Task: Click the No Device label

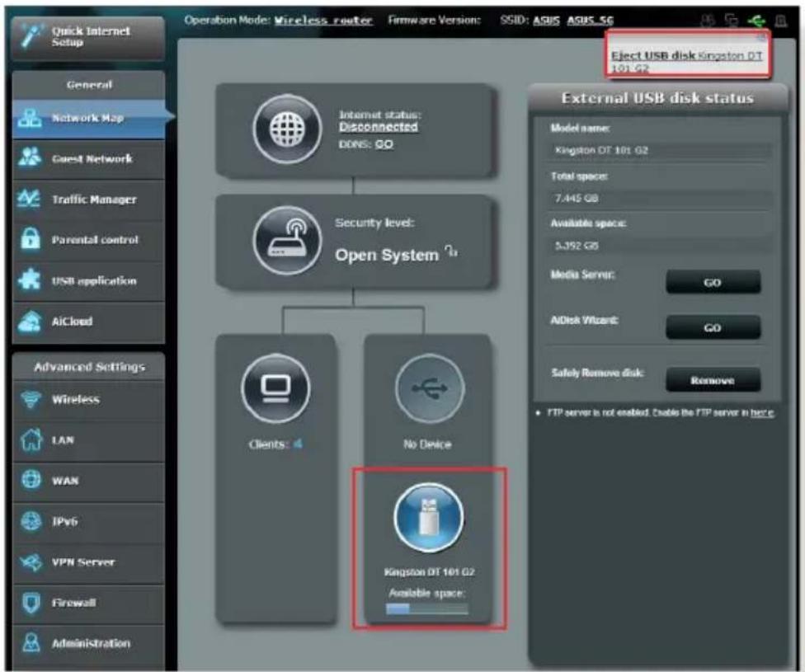Action: point(427,444)
